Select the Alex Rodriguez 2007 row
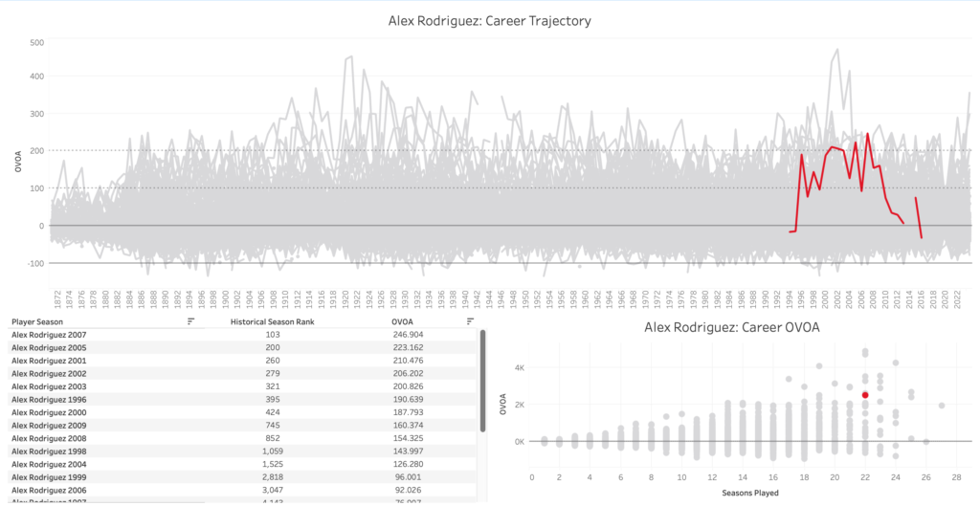The image size is (980, 506). 242,335
